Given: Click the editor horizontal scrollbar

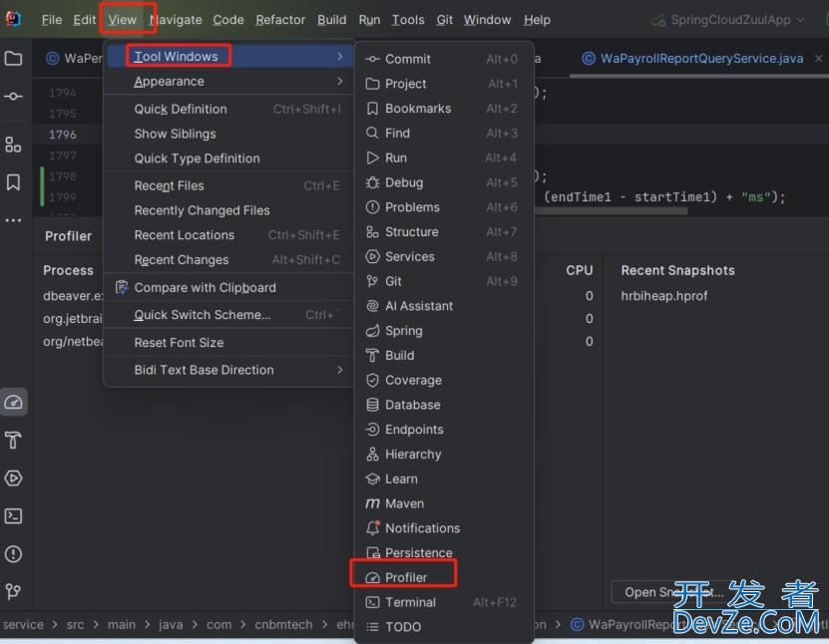Looking at the screenshot, I should pyautogui.click(x=612, y=210).
